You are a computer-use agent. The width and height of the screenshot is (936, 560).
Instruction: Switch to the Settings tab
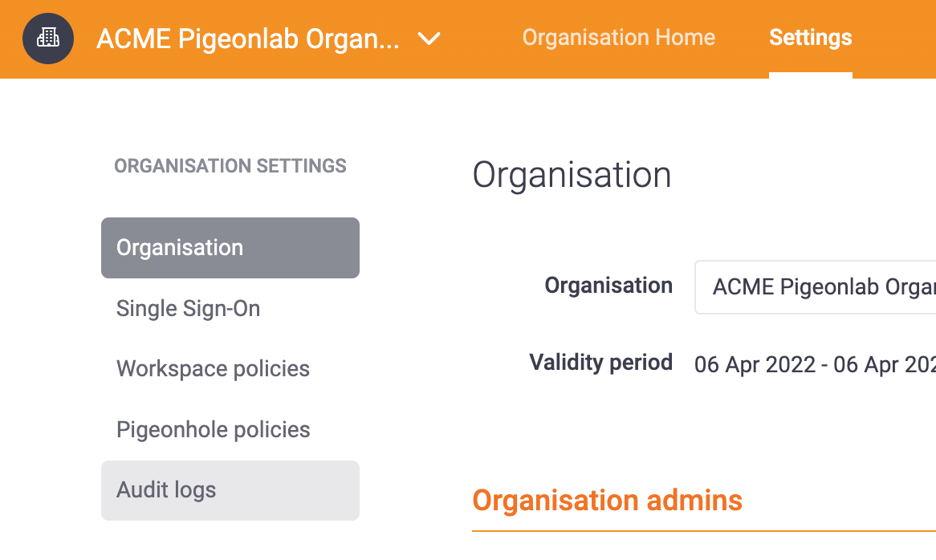click(810, 37)
